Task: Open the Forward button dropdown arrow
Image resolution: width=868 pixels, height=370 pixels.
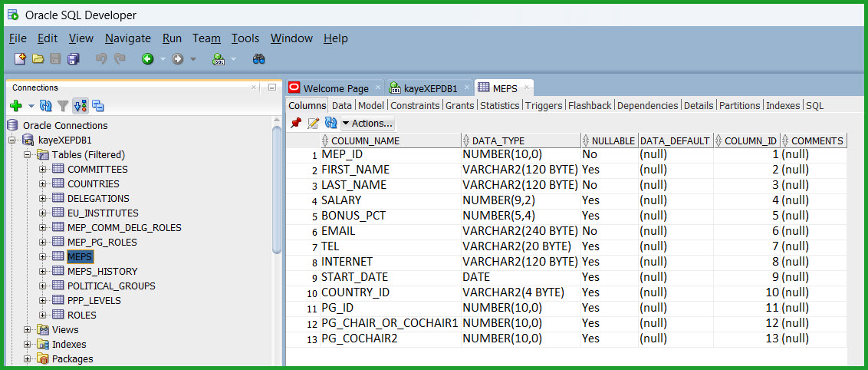Action: (x=192, y=58)
